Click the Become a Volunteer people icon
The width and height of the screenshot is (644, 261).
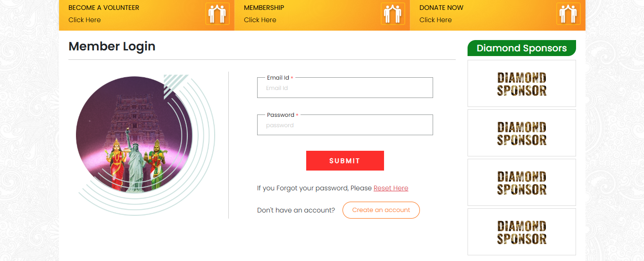[x=217, y=14]
